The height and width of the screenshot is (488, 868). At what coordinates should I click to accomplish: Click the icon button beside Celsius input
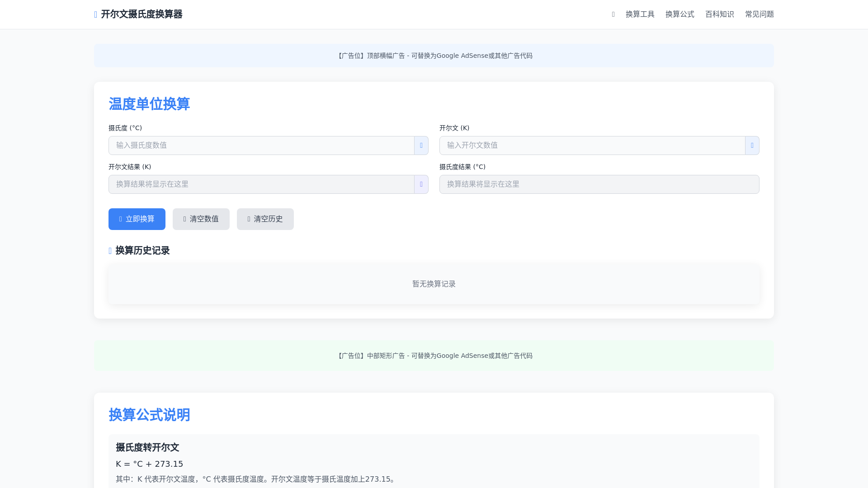coord(421,145)
